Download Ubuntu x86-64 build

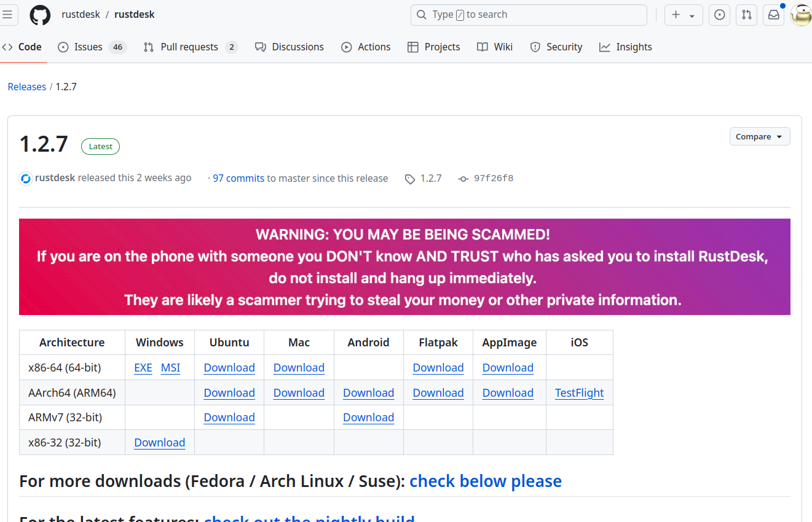pos(229,368)
